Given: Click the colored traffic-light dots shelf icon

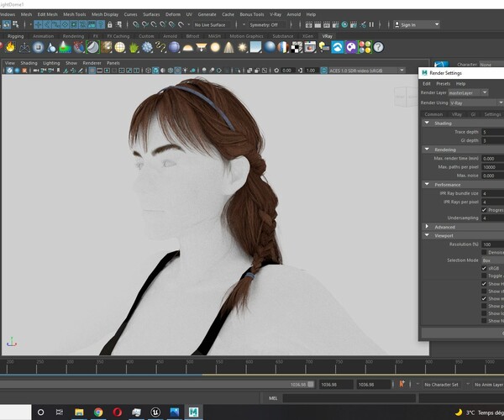Looking at the screenshot, I should point(365,48).
